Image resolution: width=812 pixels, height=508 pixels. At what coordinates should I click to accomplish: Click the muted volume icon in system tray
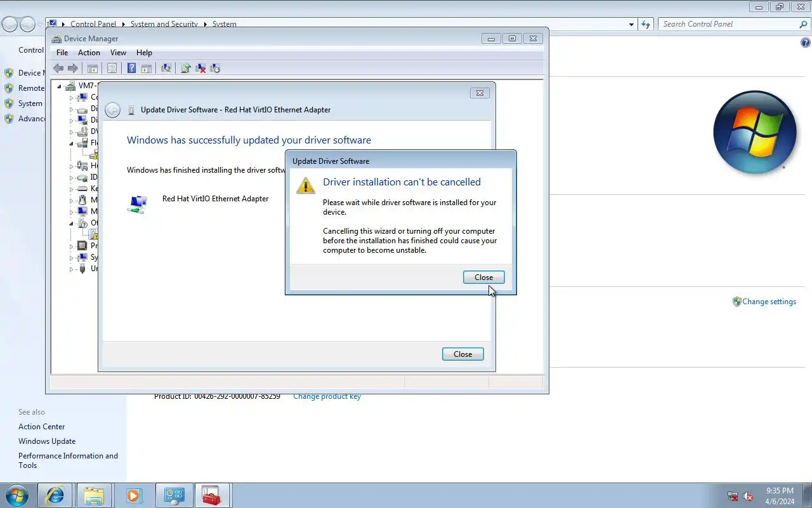[x=748, y=497]
